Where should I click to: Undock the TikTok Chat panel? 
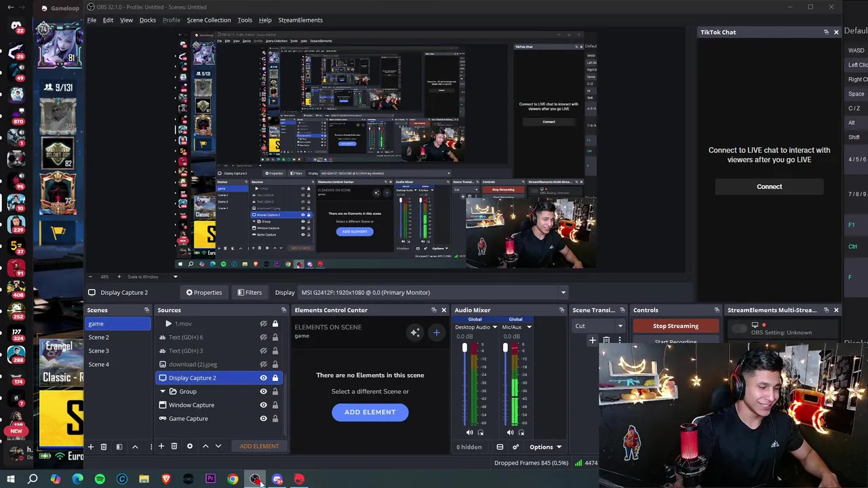coord(826,32)
